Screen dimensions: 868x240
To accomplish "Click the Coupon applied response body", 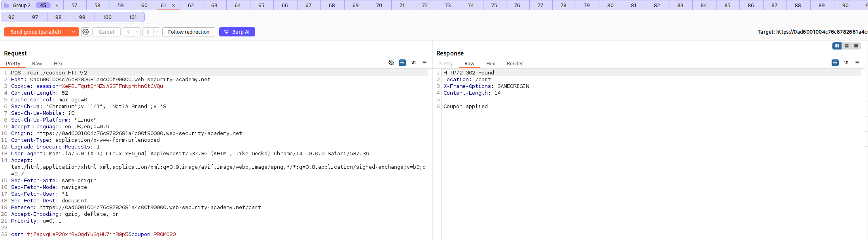I will coord(466,106).
